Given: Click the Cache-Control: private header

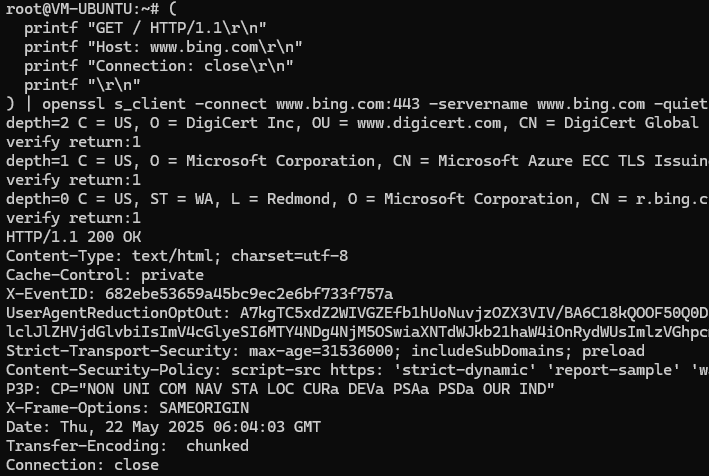Looking at the screenshot, I should pos(105,275).
